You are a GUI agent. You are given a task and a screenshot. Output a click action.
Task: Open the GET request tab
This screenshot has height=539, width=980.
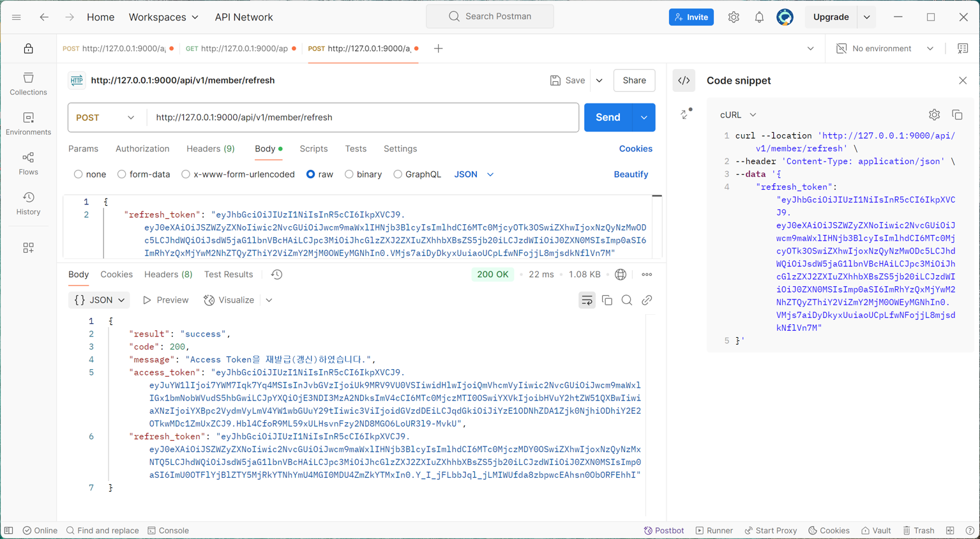241,49
